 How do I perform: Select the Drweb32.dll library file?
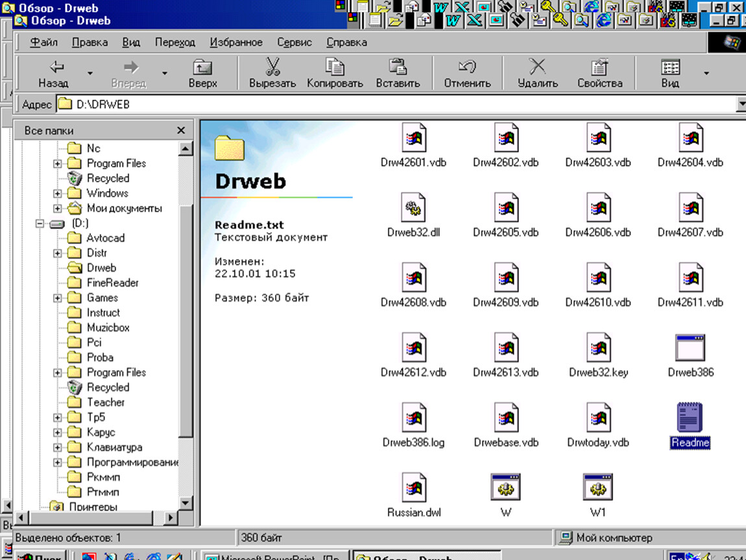(413, 208)
